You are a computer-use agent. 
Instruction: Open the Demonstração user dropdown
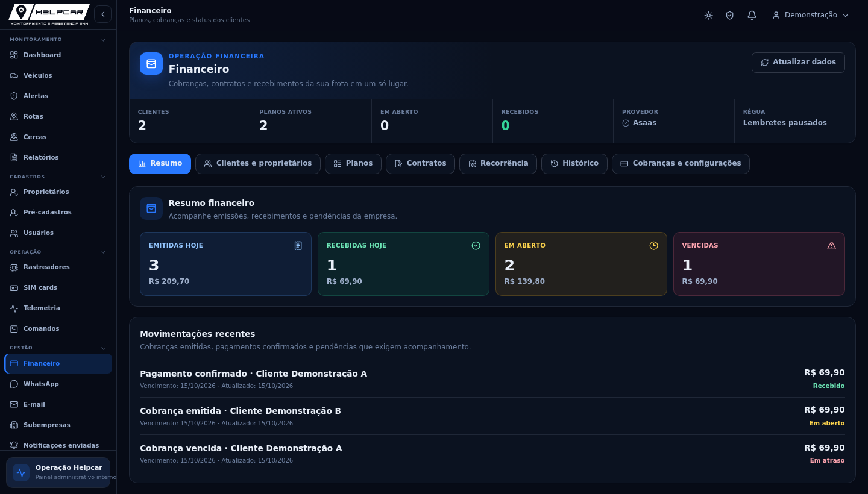coord(810,15)
